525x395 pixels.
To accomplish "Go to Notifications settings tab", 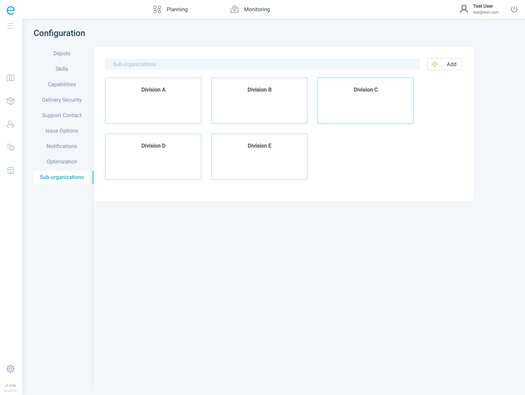I will click(62, 146).
